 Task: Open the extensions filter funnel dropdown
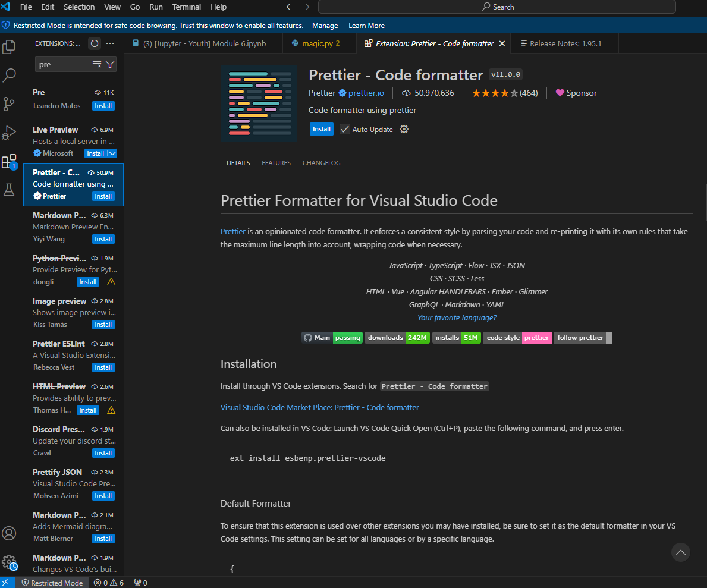[109, 63]
